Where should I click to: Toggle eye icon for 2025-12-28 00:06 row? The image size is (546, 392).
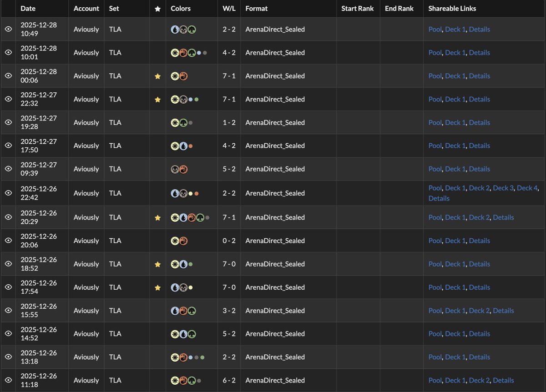pyautogui.click(x=8, y=76)
